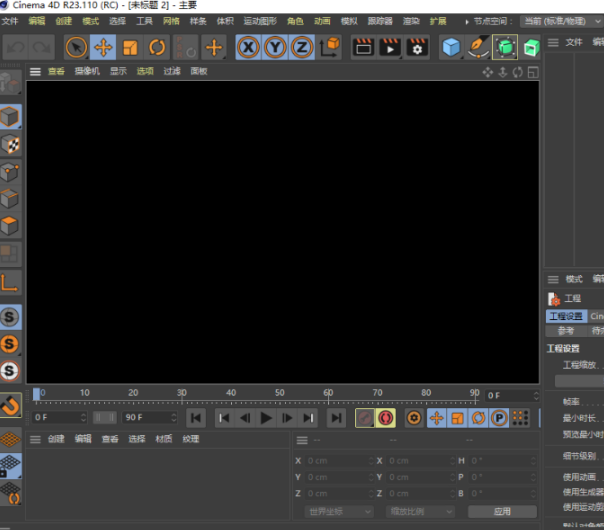The width and height of the screenshot is (604, 530).
Task: Click the orange workplane grid icon
Action: tap(10, 439)
